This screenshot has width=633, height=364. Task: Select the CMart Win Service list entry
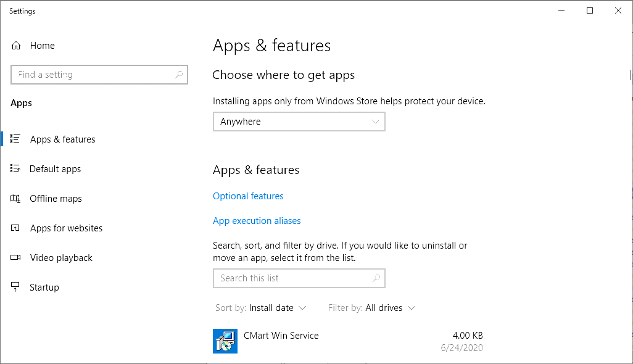click(x=281, y=335)
